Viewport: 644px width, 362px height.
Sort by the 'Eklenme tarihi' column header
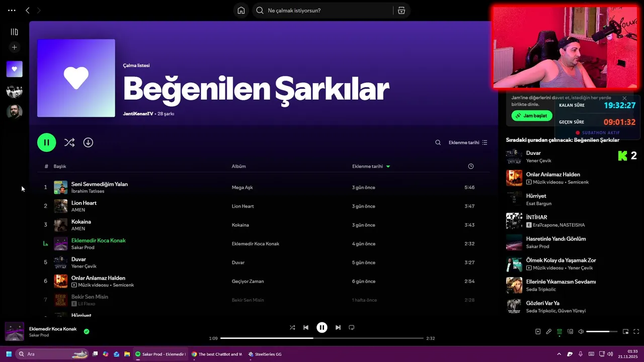(x=371, y=166)
